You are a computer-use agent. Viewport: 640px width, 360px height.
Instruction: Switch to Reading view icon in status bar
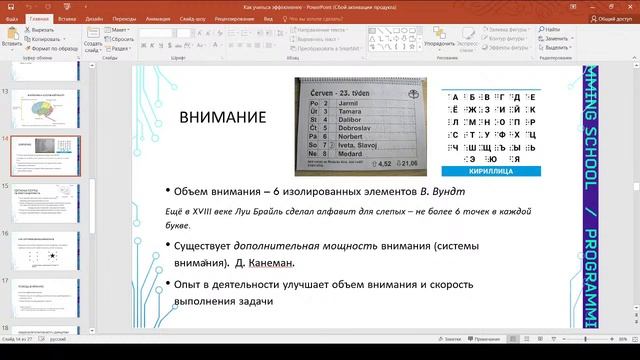[540, 339]
